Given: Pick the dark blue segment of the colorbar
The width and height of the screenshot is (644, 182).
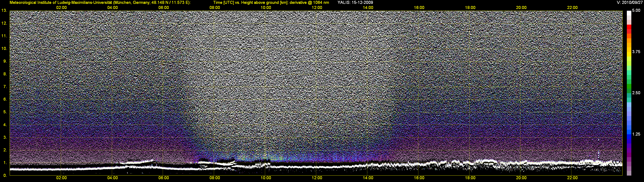Looking at the screenshot, I should (629, 141).
